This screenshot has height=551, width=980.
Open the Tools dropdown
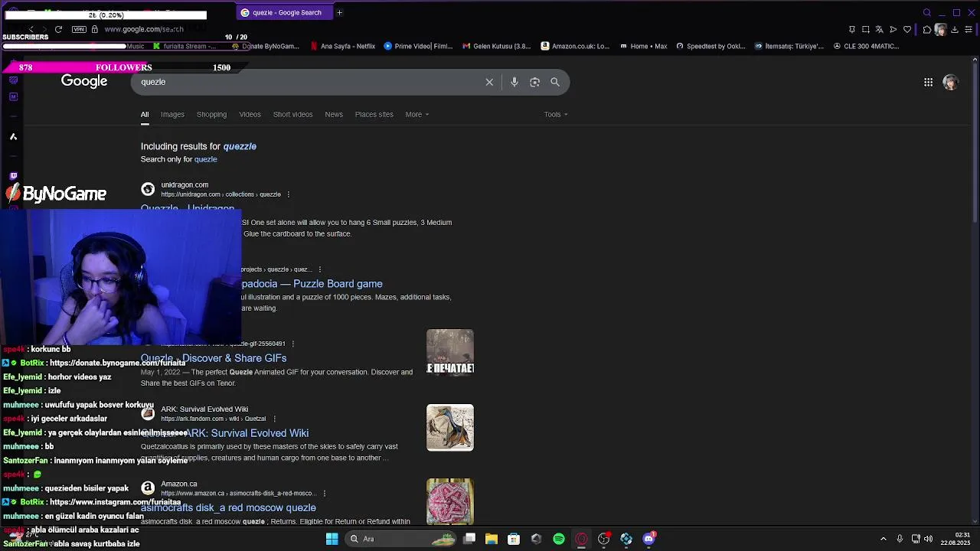pyautogui.click(x=556, y=114)
